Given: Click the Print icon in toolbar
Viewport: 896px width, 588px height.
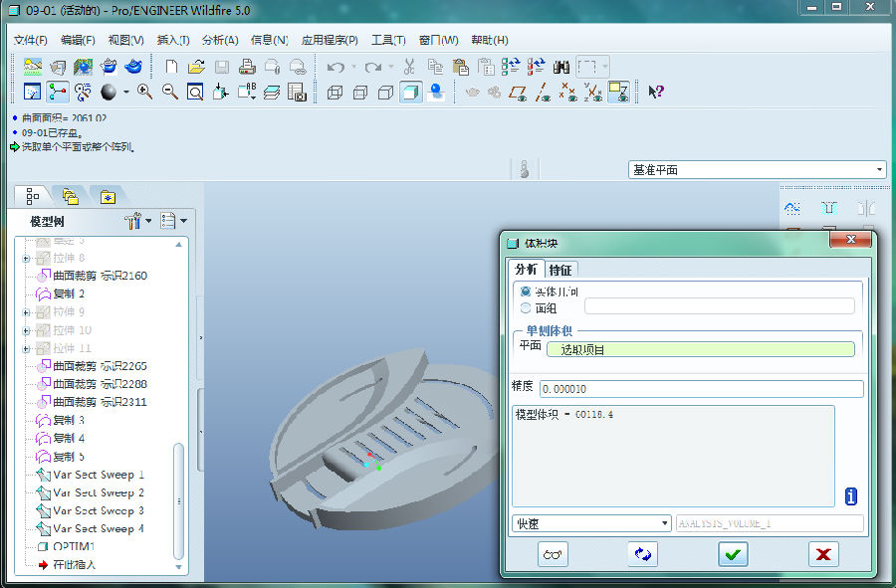Looking at the screenshot, I should (x=246, y=68).
